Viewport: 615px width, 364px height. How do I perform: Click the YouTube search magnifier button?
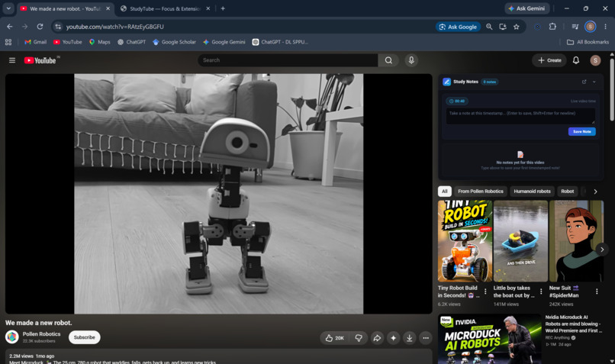pos(388,60)
